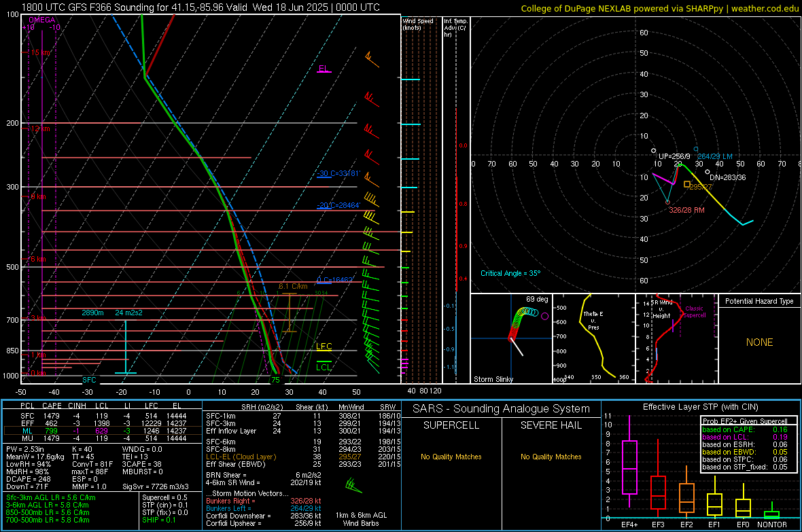
Task: Click the 'DN=283/36' hodograph label
Action: (x=727, y=177)
